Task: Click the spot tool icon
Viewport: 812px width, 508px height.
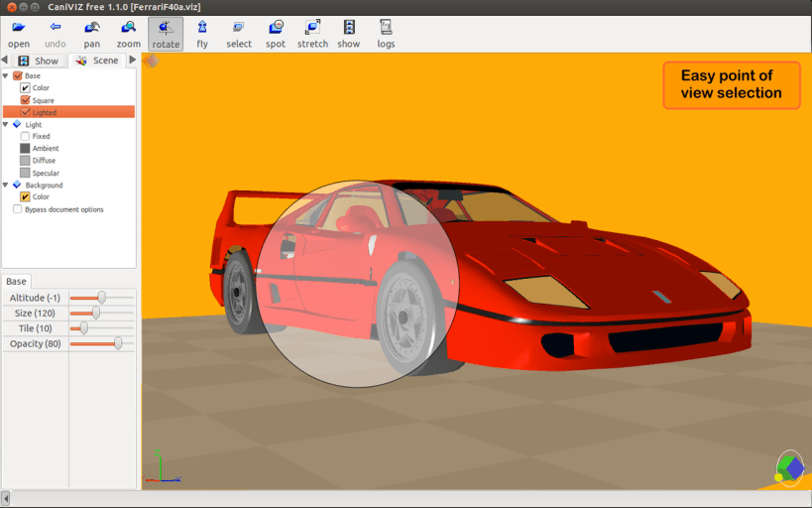Action: pos(276,27)
